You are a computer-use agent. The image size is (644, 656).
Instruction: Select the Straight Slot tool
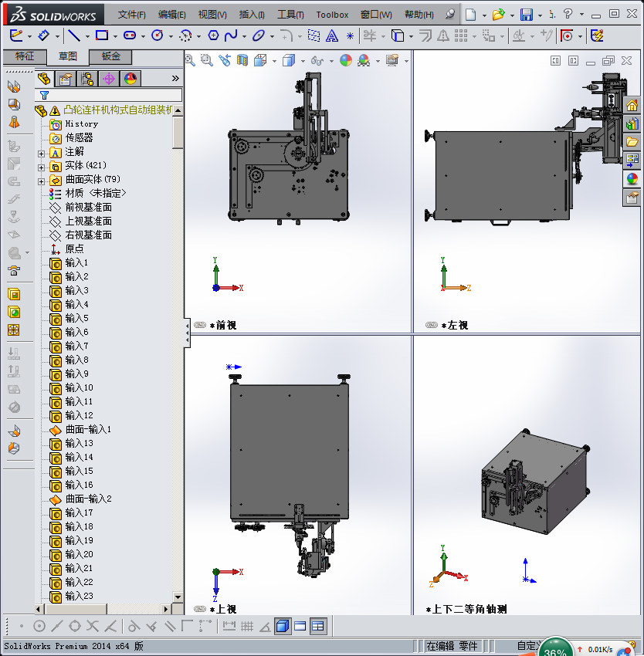click(130, 36)
